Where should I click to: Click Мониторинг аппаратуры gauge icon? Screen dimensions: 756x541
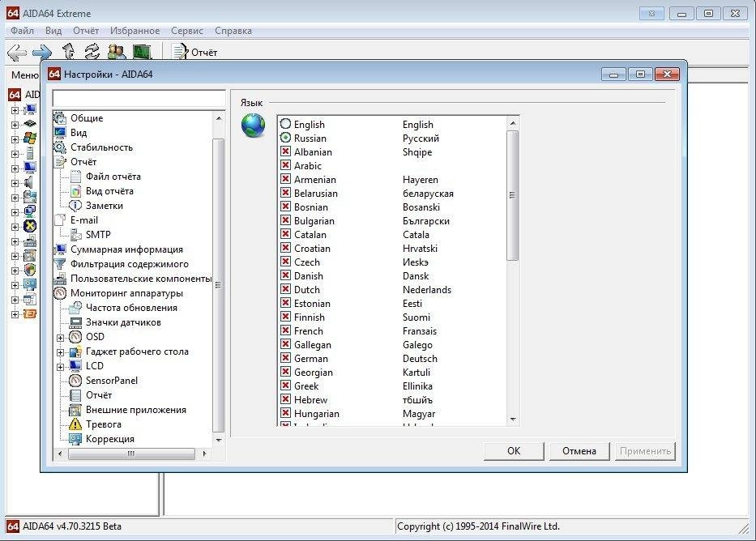tap(60, 293)
